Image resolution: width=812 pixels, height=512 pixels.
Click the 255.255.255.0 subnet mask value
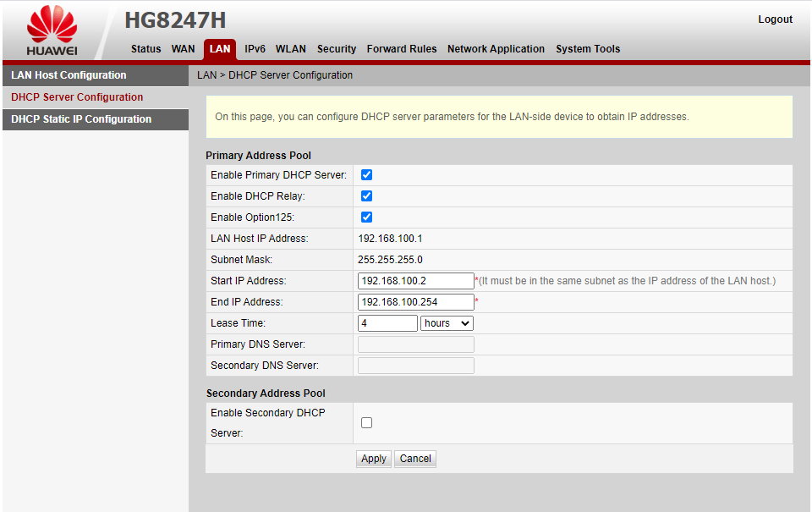point(390,260)
